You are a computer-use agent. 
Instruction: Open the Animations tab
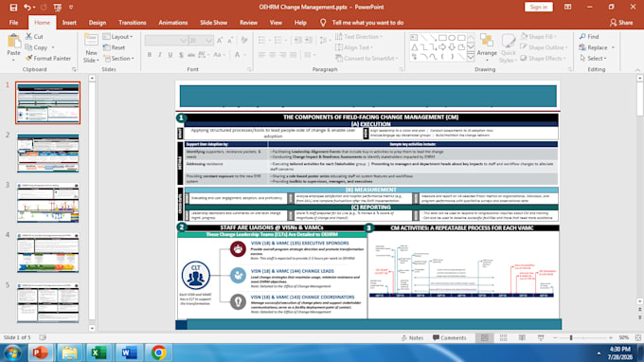(x=173, y=23)
